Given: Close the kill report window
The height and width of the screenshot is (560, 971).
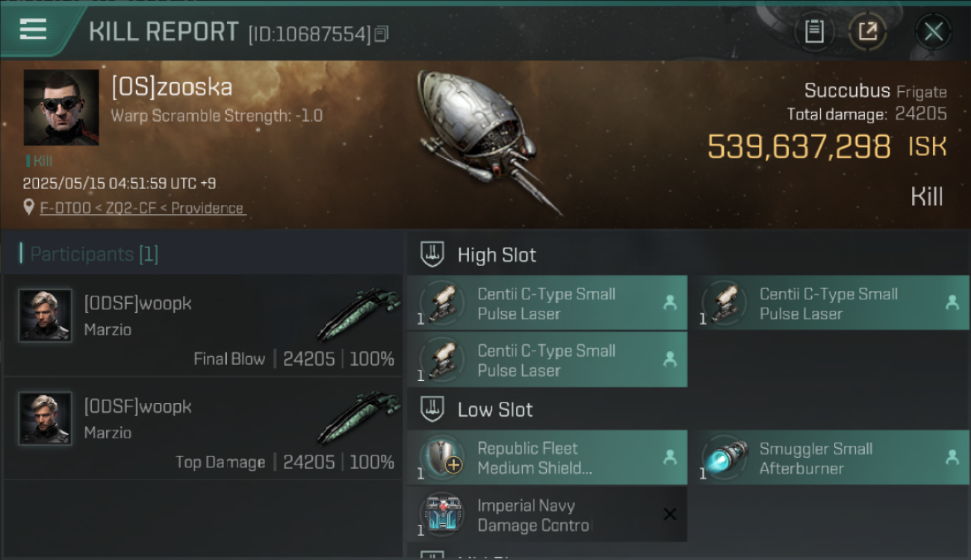Looking at the screenshot, I should click(x=933, y=31).
